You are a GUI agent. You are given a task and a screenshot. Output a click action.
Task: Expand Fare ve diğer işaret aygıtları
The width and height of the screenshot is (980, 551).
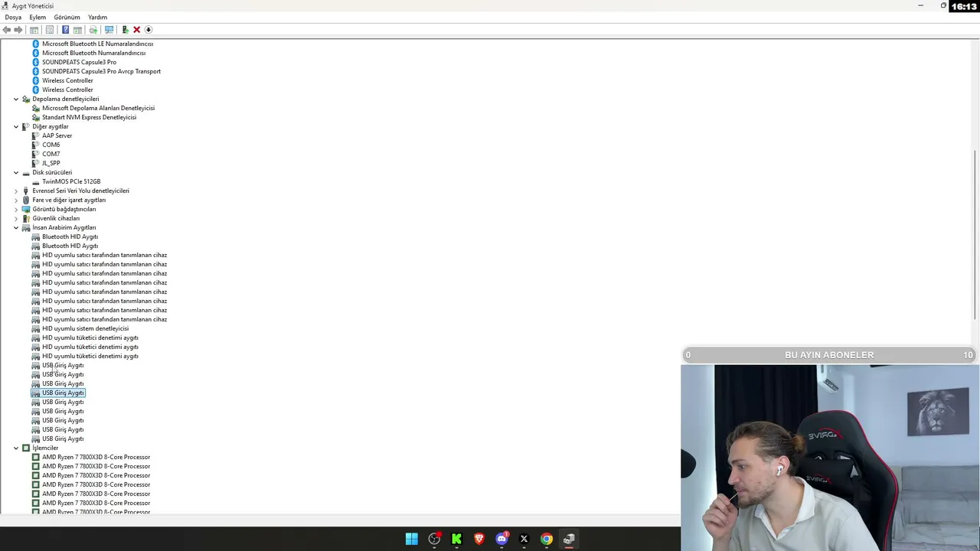16,200
